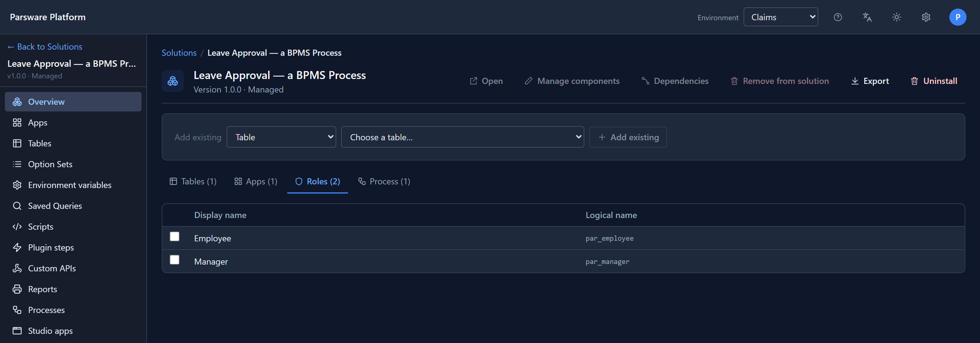Open Apps in the sidebar
Screen dimensions: 980x343
(73, 123)
